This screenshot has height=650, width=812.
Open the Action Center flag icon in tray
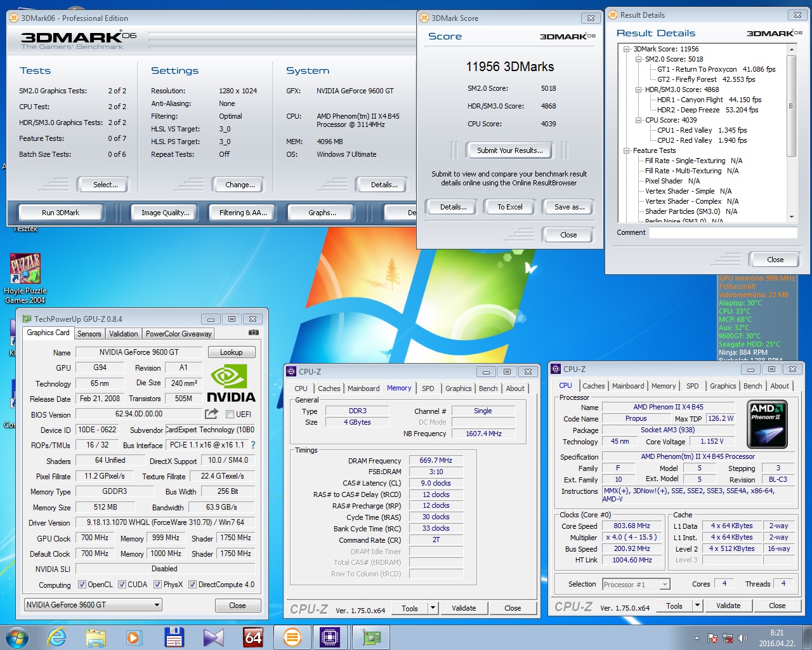tap(712, 638)
